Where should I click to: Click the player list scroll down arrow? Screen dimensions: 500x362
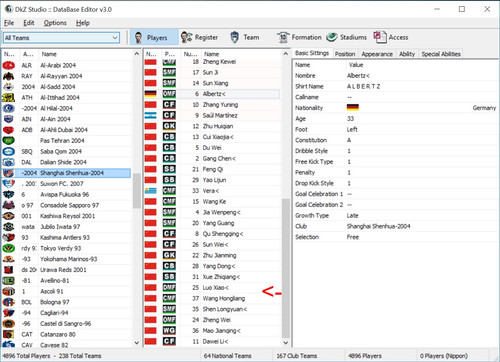coord(286,343)
